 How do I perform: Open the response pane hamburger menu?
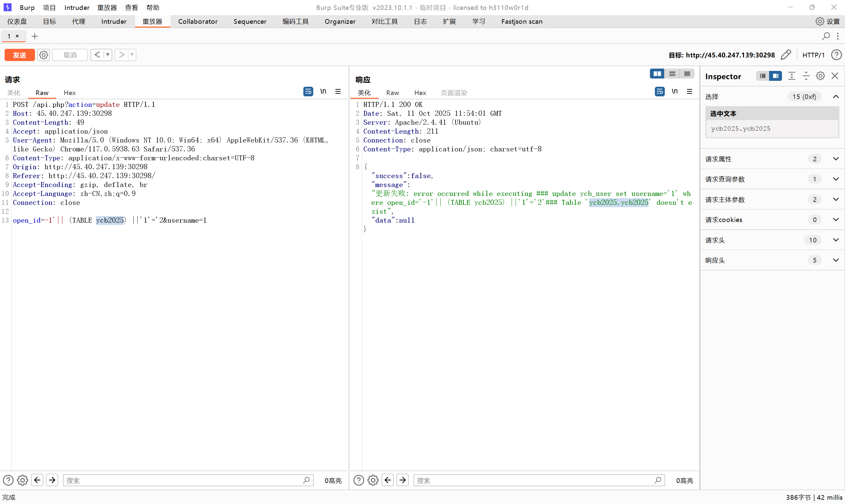coord(690,91)
